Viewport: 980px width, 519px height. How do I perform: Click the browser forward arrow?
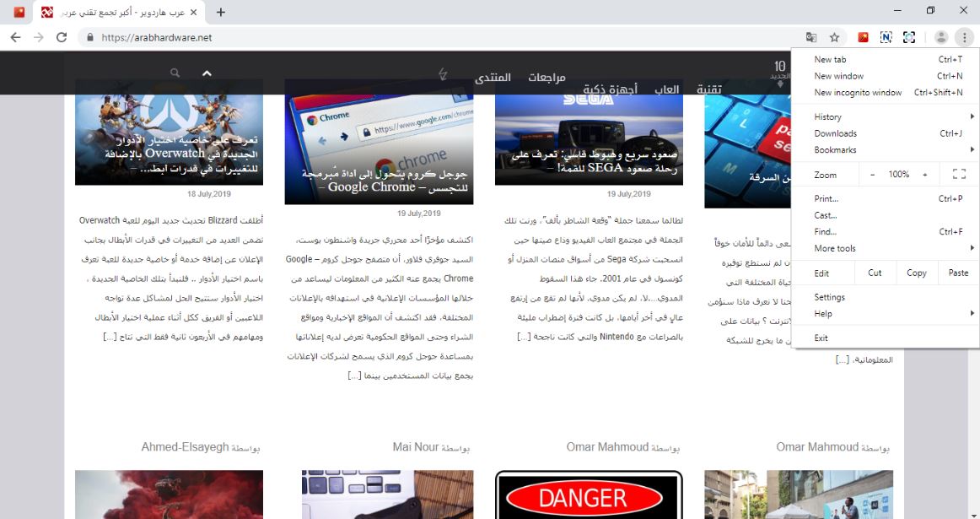39,37
